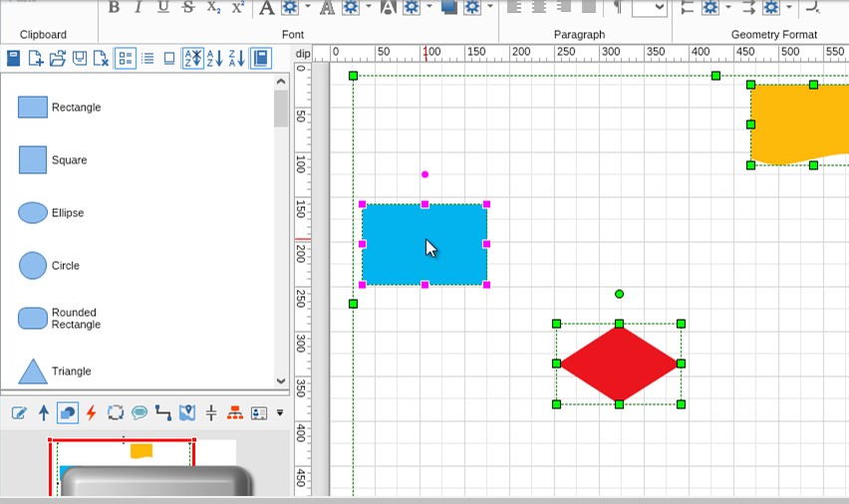Select the Rounded Rectangle shape
The image size is (849, 504).
(34, 319)
